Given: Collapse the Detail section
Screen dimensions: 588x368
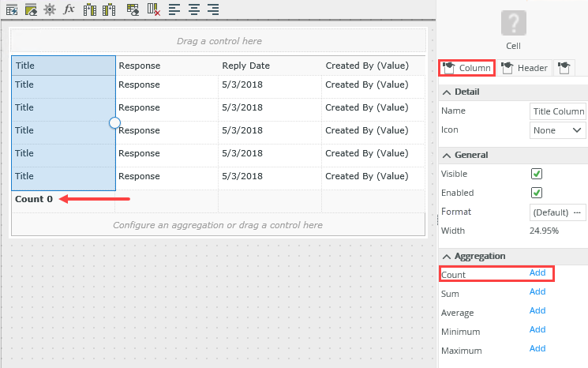Looking at the screenshot, I should click(x=446, y=92).
